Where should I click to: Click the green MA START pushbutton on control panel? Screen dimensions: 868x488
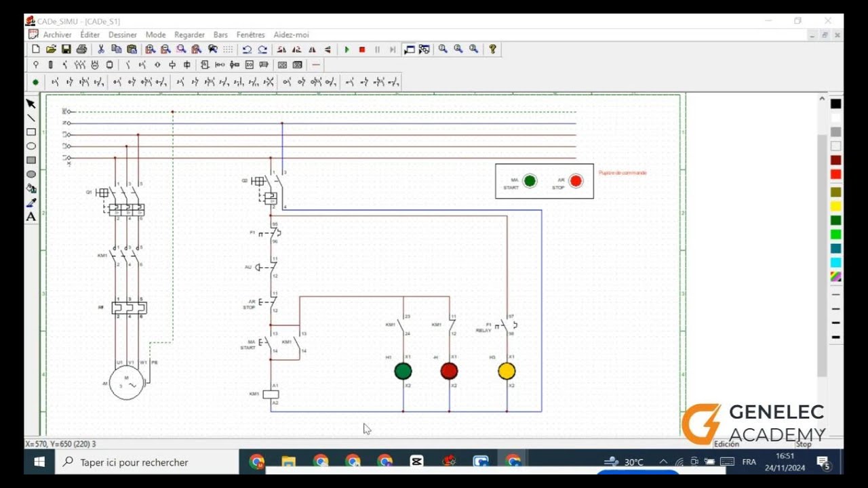530,180
